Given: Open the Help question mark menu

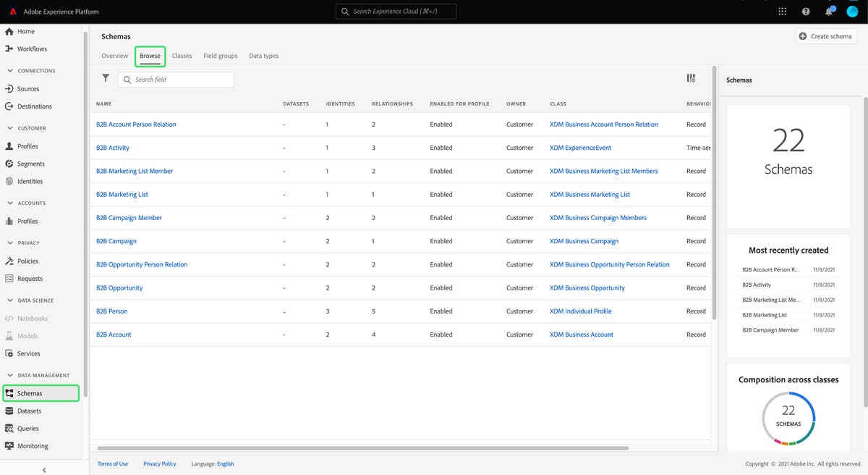Looking at the screenshot, I should [x=805, y=11].
